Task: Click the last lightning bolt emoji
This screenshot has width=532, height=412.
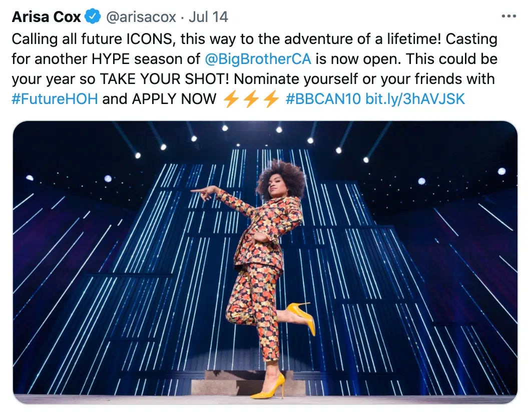Action: click(x=271, y=99)
